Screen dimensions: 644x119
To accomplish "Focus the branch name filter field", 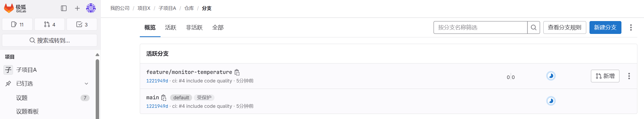I will point(480,27).
